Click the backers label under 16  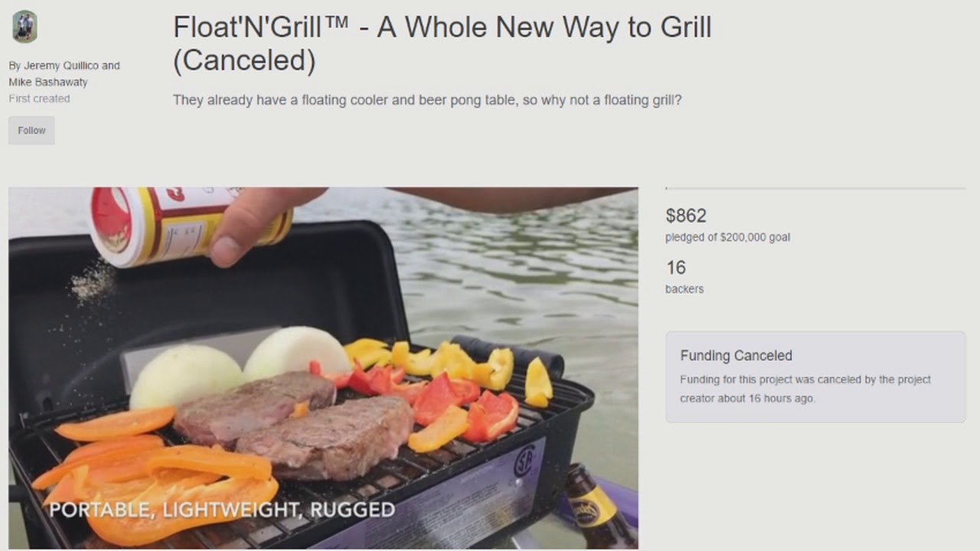[x=684, y=289]
